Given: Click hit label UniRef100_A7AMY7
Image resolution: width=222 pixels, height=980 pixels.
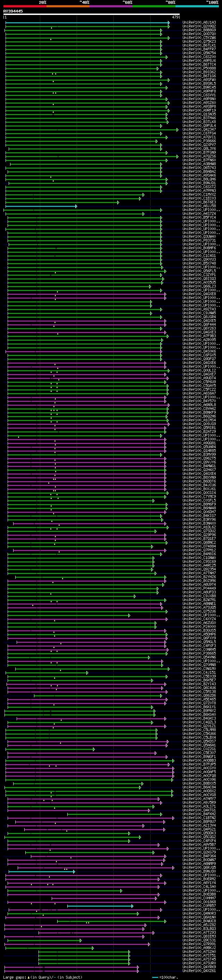Looking at the screenshot, I should pos(199,799).
